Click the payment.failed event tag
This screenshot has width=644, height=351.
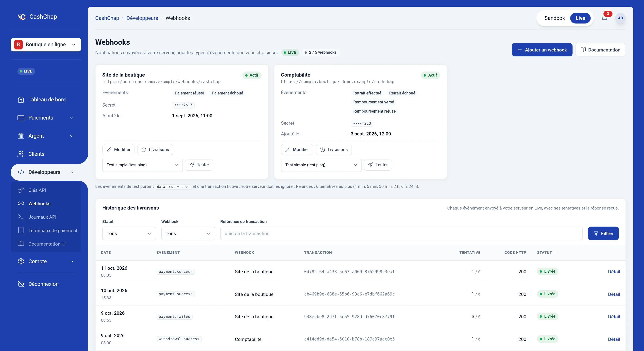[174, 317]
